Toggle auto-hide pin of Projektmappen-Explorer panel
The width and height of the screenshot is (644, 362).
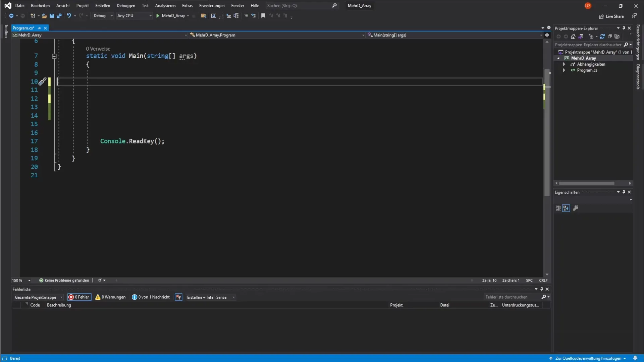click(x=624, y=28)
